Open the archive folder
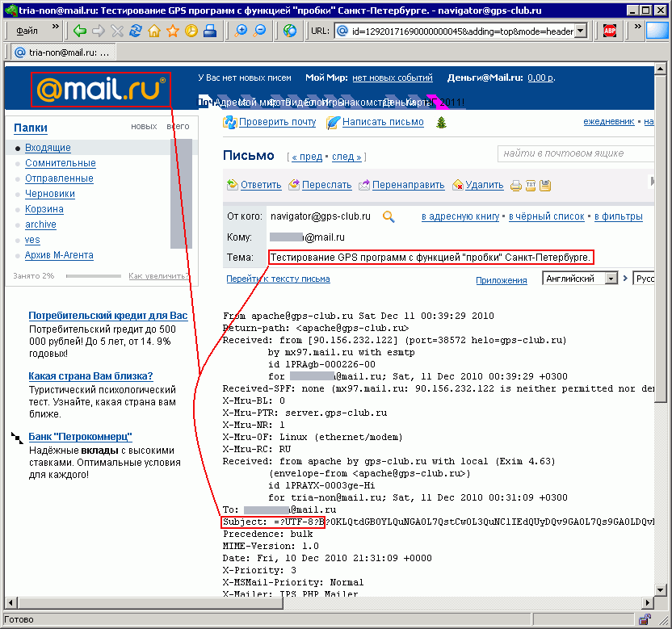 [x=40, y=224]
